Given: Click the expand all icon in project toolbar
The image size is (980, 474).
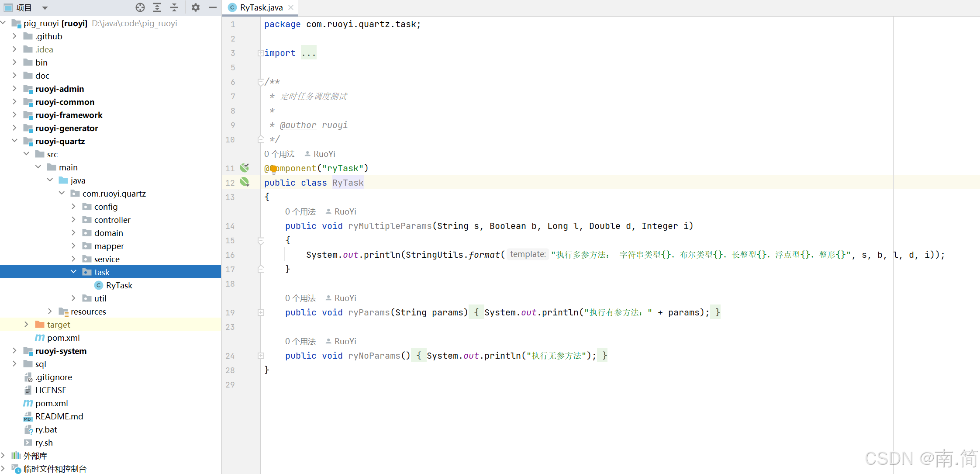Looking at the screenshot, I should [x=157, y=7].
